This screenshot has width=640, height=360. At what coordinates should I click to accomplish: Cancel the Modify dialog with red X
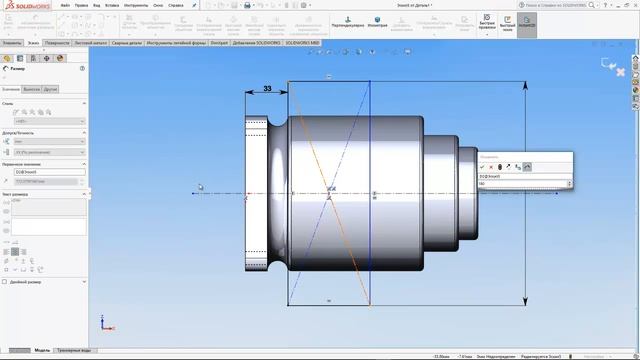pyautogui.click(x=491, y=167)
